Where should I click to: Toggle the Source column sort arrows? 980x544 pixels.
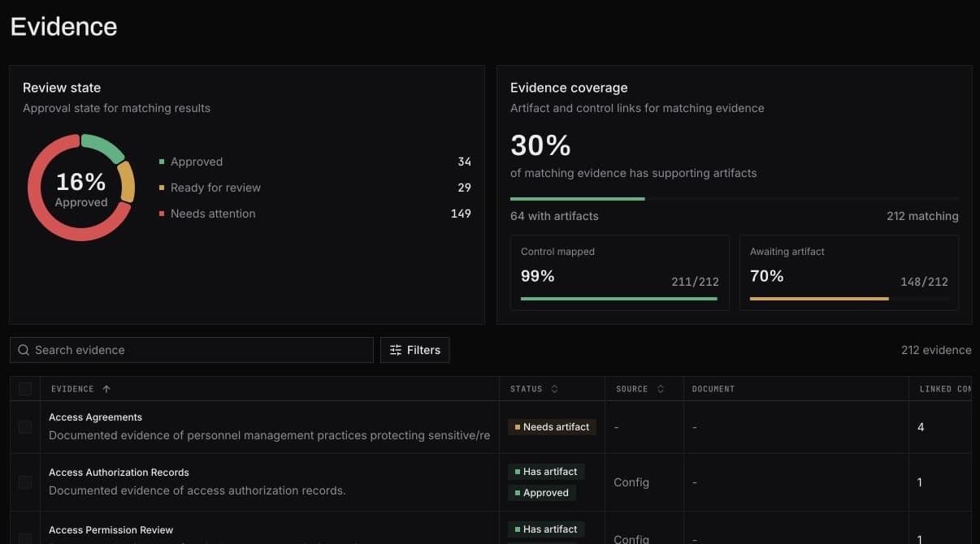click(661, 389)
